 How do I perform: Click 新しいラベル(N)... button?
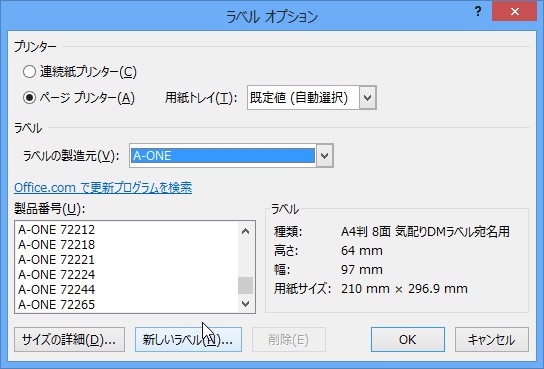(x=188, y=340)
